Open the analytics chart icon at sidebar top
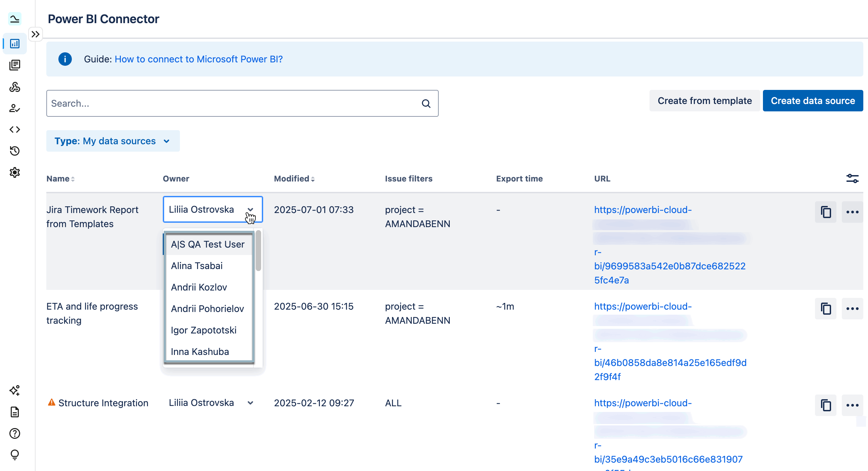This screenshot has width=868, height=471. (15, 19)
